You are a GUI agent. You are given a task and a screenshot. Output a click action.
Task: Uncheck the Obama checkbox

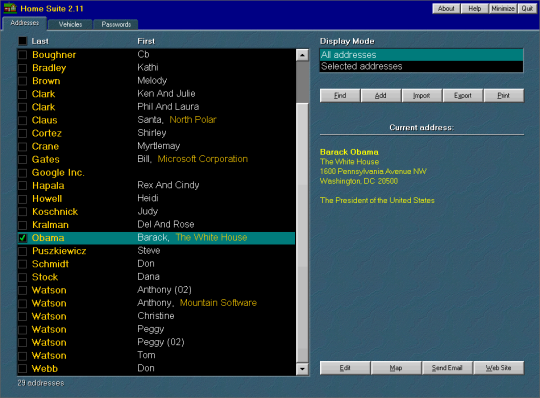coord(22,238)
